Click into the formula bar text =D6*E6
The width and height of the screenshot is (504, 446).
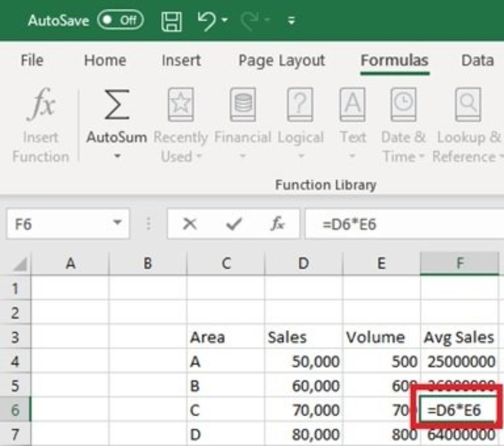tap(349, 224)
